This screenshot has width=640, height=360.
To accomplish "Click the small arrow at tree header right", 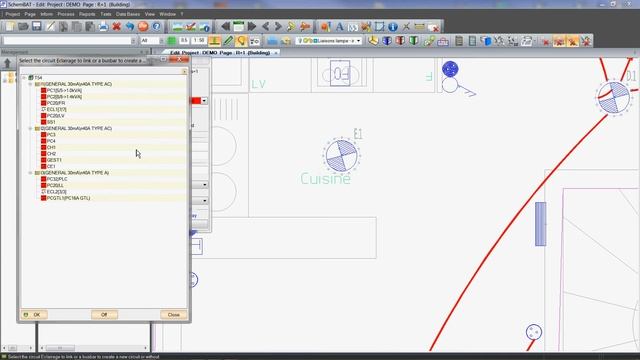I will [184, 71].
